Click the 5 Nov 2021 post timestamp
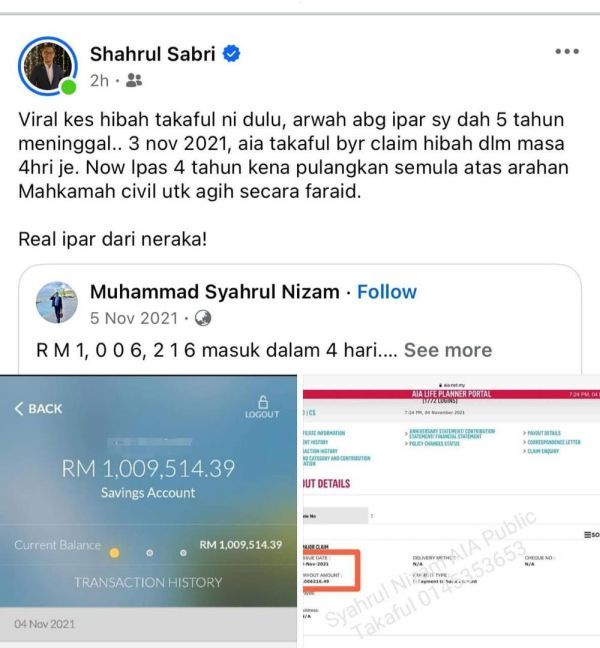Image resolution: width=600 pixels, height=648 pixels. pos(134,318)
